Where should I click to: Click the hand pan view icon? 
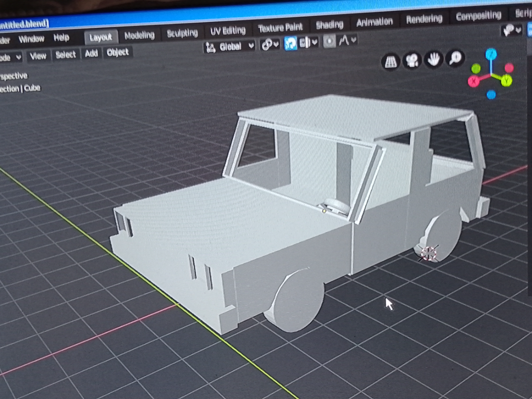[433, 60]
